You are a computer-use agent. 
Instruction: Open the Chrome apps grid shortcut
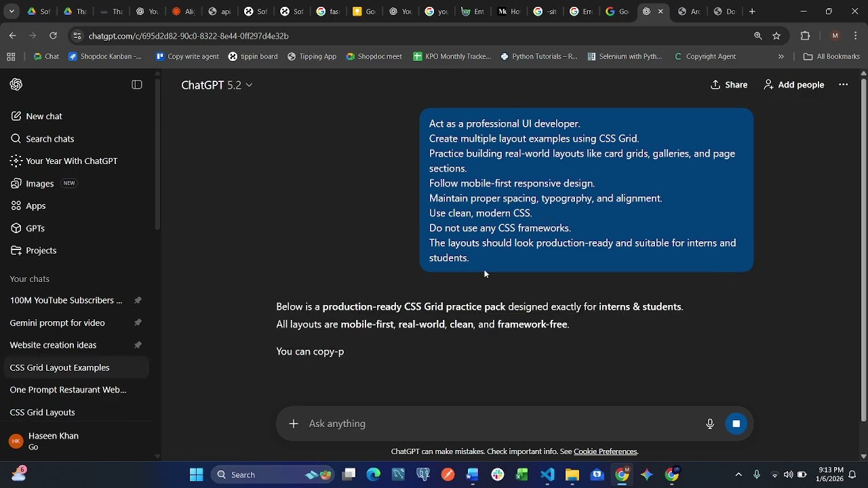11,57
